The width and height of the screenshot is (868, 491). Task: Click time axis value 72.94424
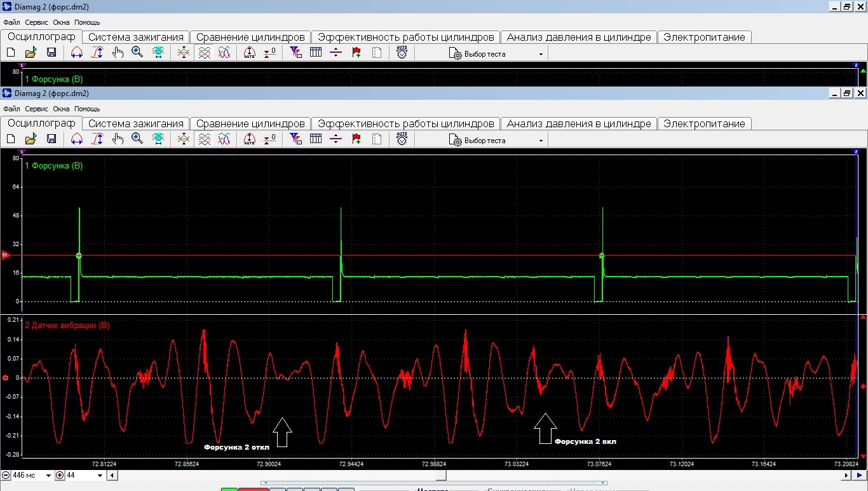coord(352,464)
